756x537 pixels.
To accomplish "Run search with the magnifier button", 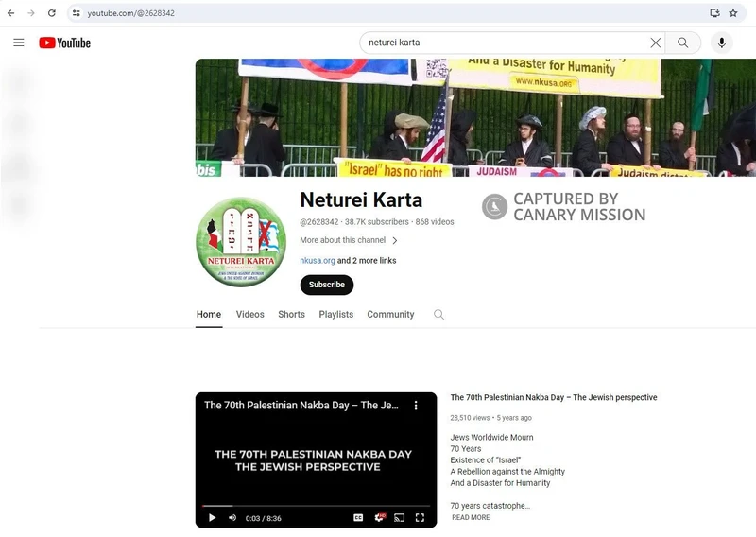I will click(682, 43).
